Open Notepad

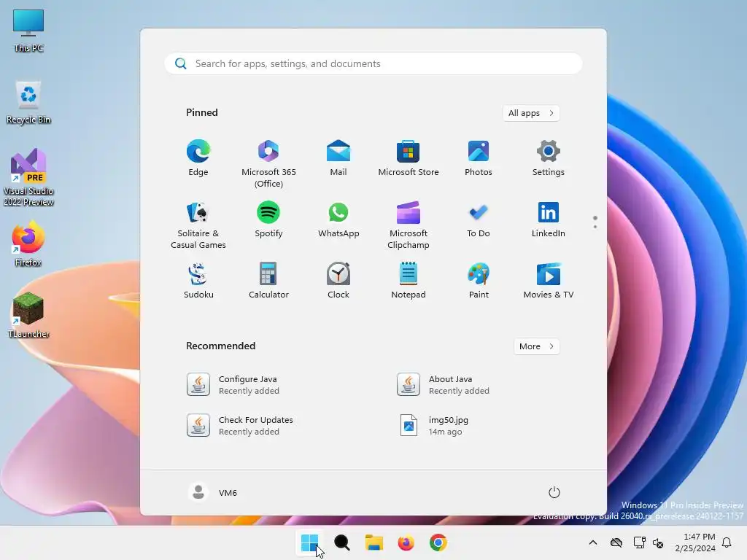pyautogui.click(x=409, y=281)
